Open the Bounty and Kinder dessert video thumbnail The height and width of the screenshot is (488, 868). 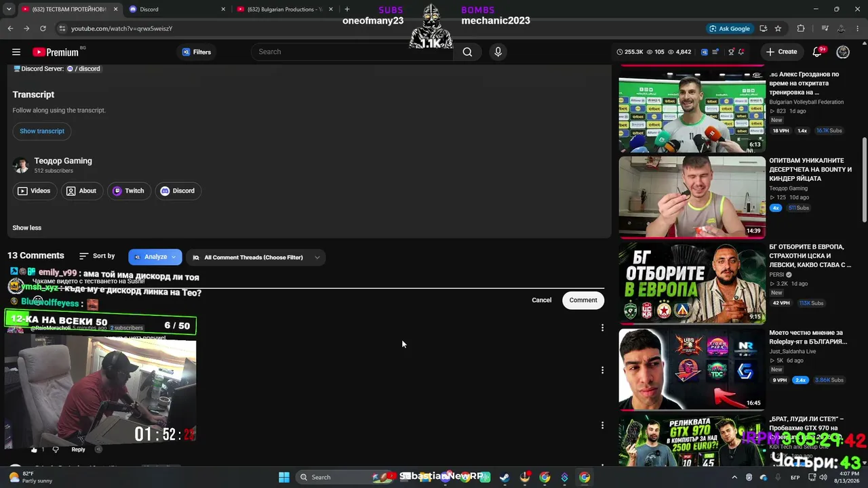692,197
